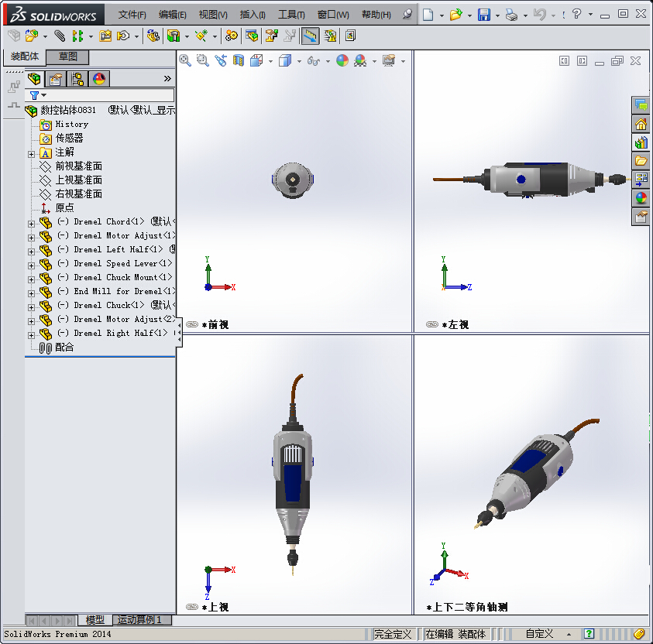Click the tag icon in the status bar
The width and height of the screenshot is (653, 644).
639,634
